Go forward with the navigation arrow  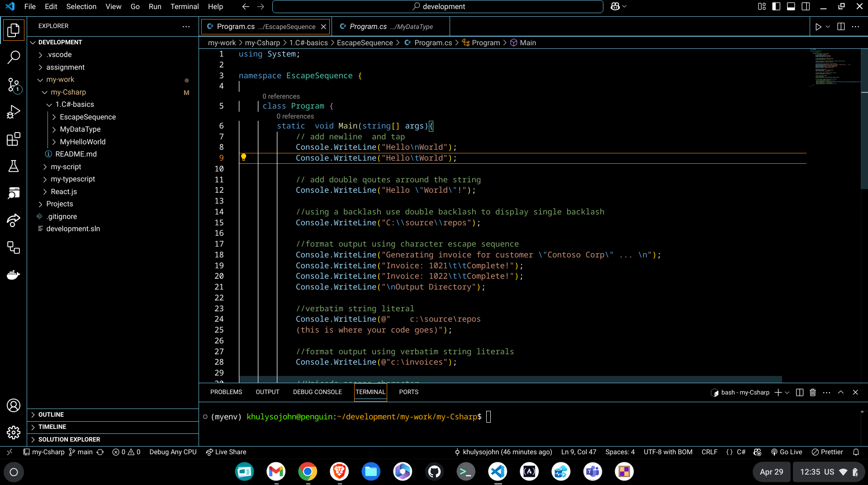(x=261, y=6)
